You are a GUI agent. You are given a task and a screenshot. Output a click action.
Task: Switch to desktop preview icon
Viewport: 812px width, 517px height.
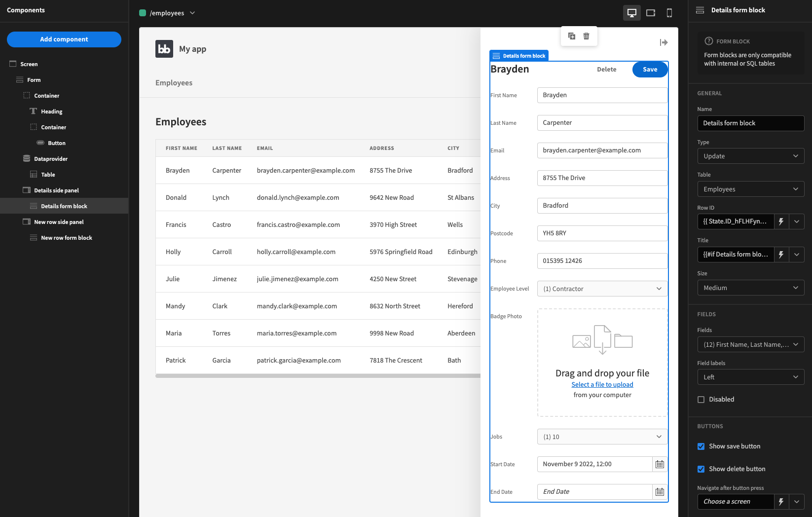tap(631, 13)
